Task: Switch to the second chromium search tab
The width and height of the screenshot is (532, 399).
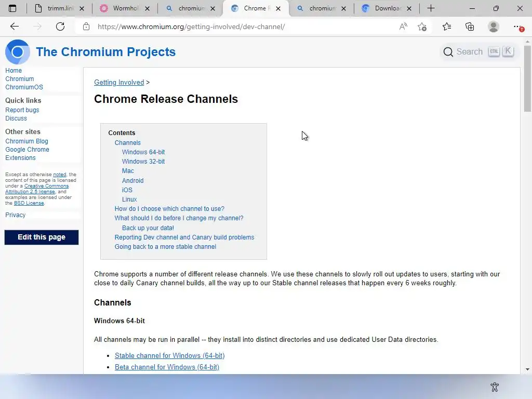Action: (322, 8)
